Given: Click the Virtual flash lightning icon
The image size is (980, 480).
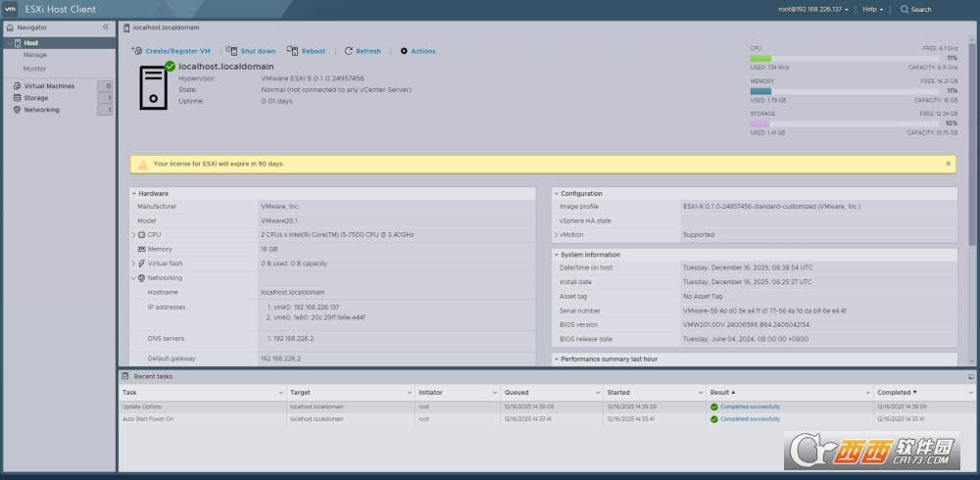Looking at the screenshot, I should click(142, 264).
